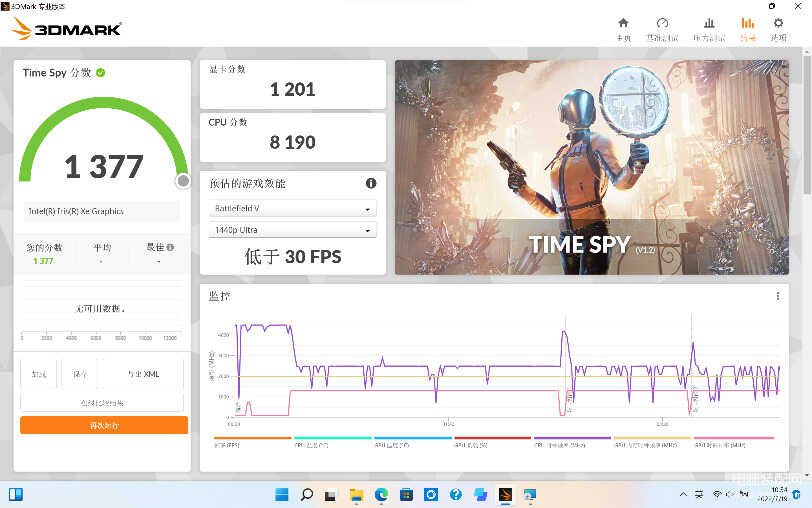Toggle the yellow GPU memory clock legend

652,442
